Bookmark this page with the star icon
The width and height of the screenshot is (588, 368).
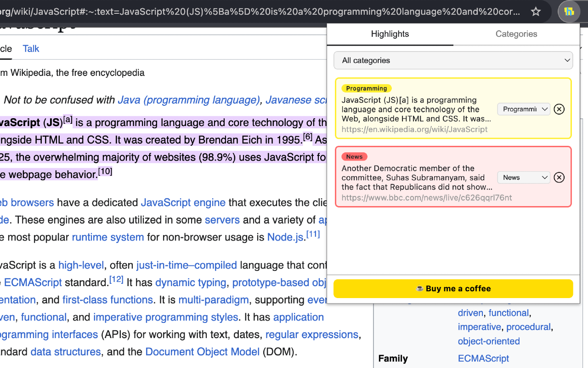[536, 11]
